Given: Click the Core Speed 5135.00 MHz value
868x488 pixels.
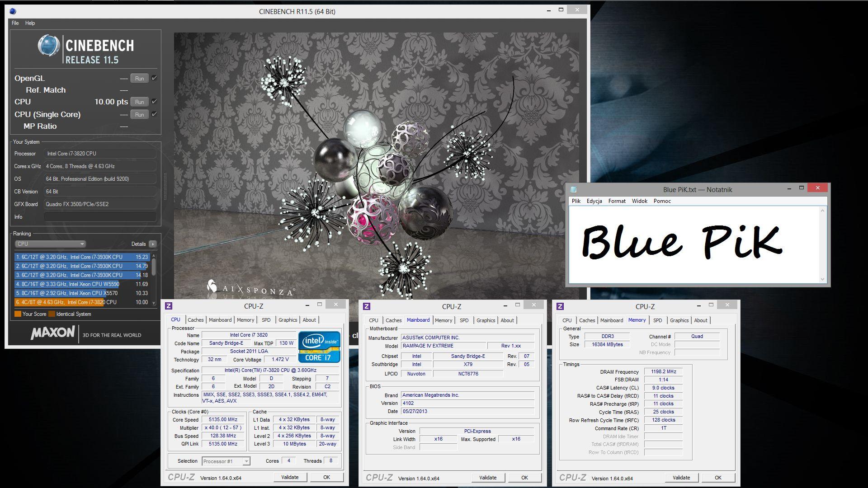Looking at the screenshot, I should coord(223,420).
